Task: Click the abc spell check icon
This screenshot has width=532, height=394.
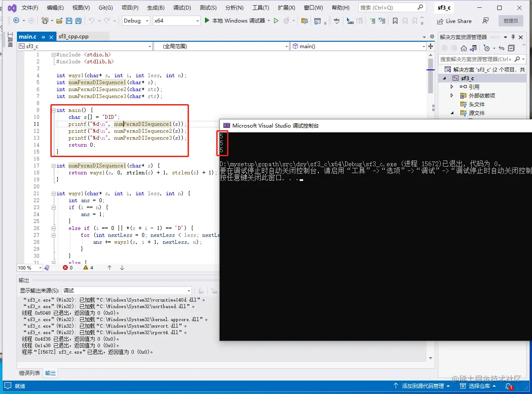Action: point(337,21)
